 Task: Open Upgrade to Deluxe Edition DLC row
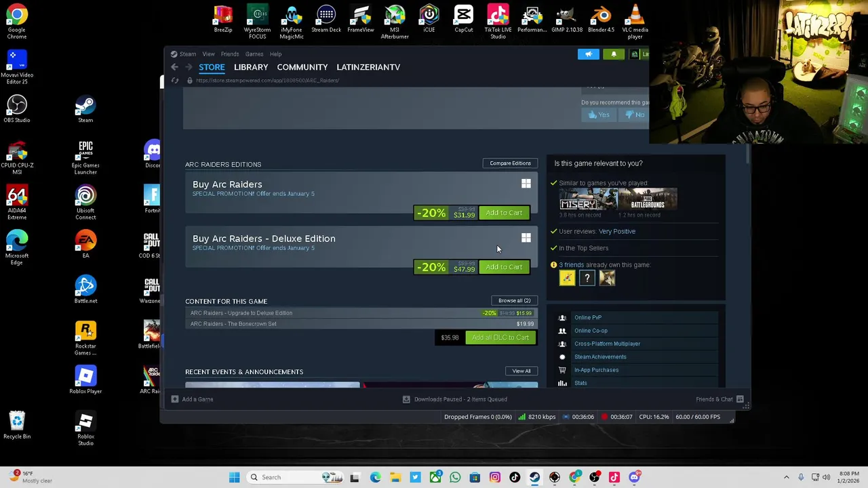pos(361,313)
